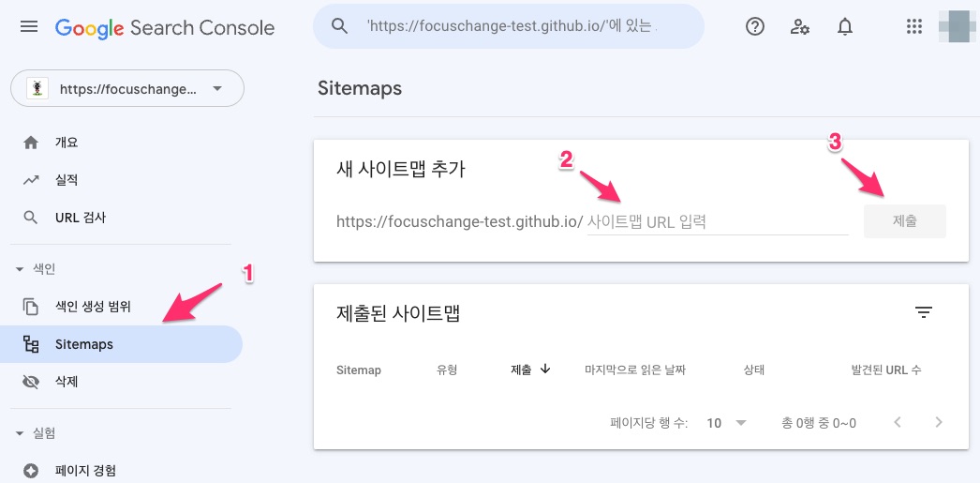Screen dimensions: 980x483
Task: Click the https://focuschange-test.github.io/ URL prefix text
Action: point(459,221)
